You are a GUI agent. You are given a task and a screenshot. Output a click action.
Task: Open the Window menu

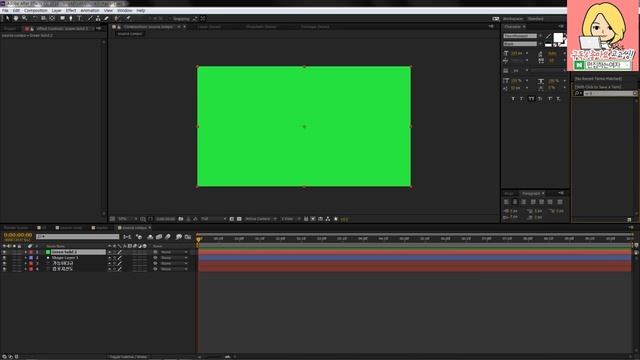[125, 11]
